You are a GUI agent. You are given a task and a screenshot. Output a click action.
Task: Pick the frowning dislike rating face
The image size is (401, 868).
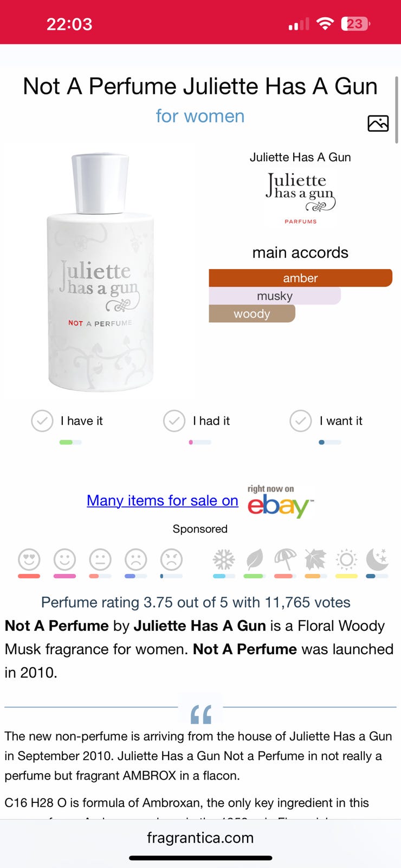[x=135, y=559]
